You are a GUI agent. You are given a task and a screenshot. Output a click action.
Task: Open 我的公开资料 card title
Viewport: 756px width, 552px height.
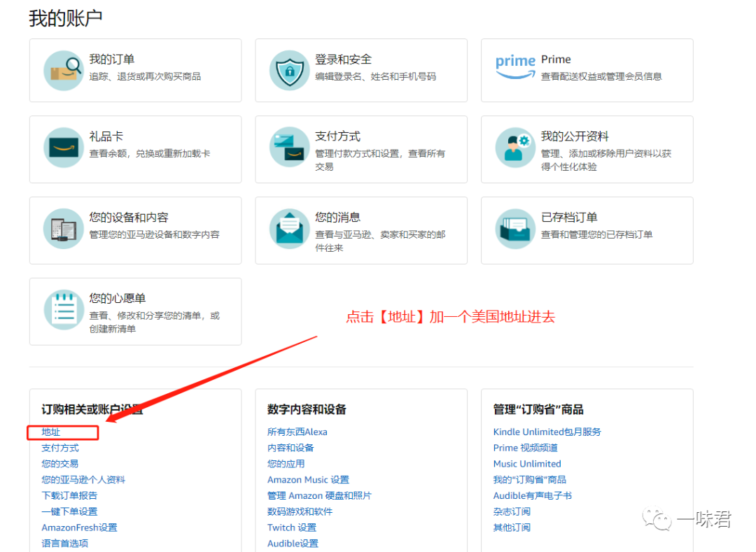(575, 136)
